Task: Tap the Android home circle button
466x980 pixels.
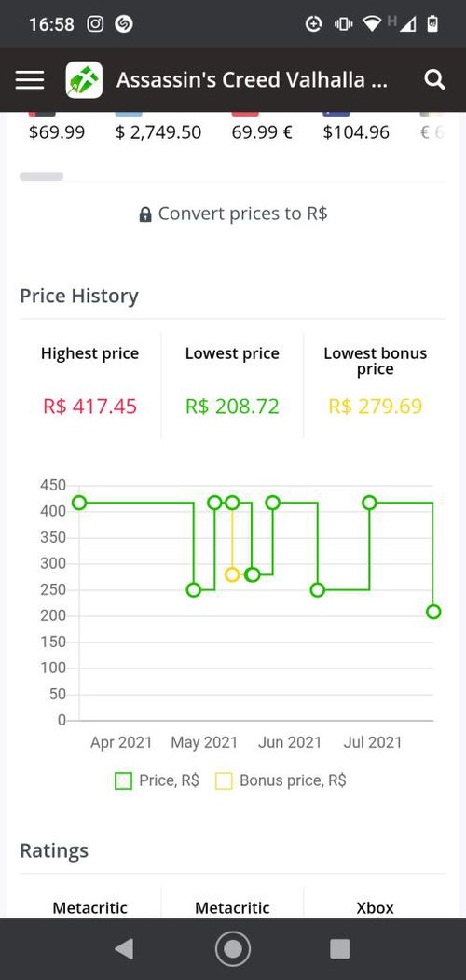Action: coord(233,948)
